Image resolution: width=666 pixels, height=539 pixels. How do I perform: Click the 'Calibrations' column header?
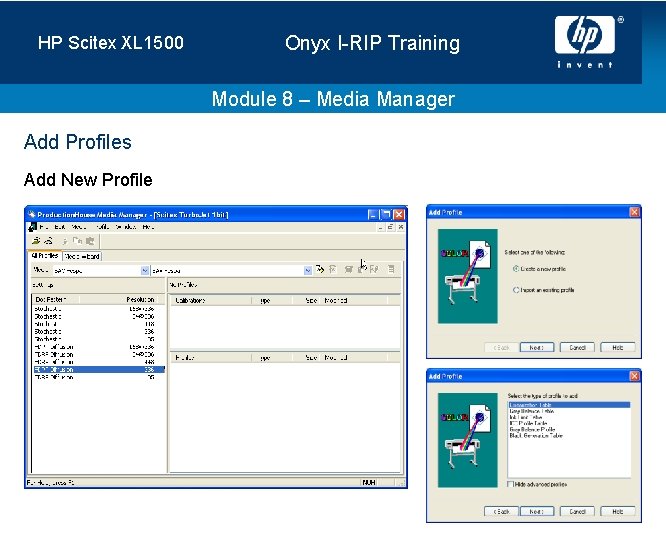click(211, 300)
